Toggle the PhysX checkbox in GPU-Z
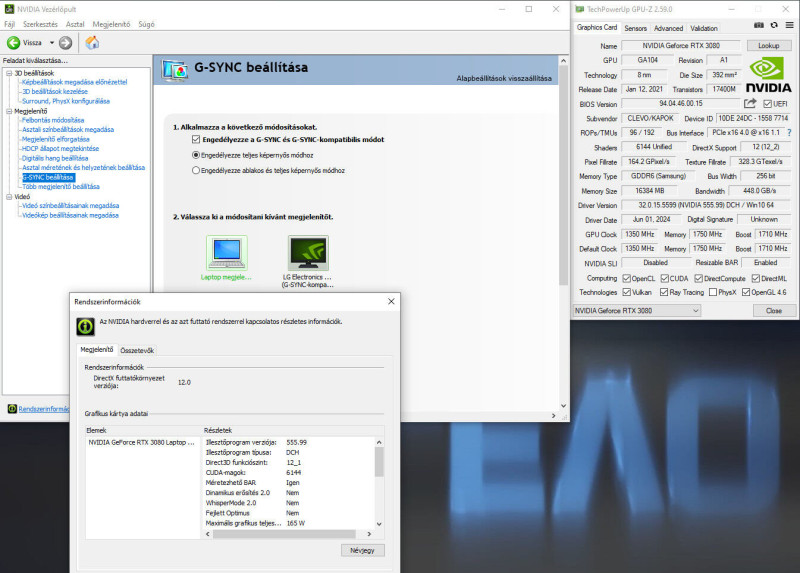Viewport: 800px width, 573px height. [x=713, y=292]
